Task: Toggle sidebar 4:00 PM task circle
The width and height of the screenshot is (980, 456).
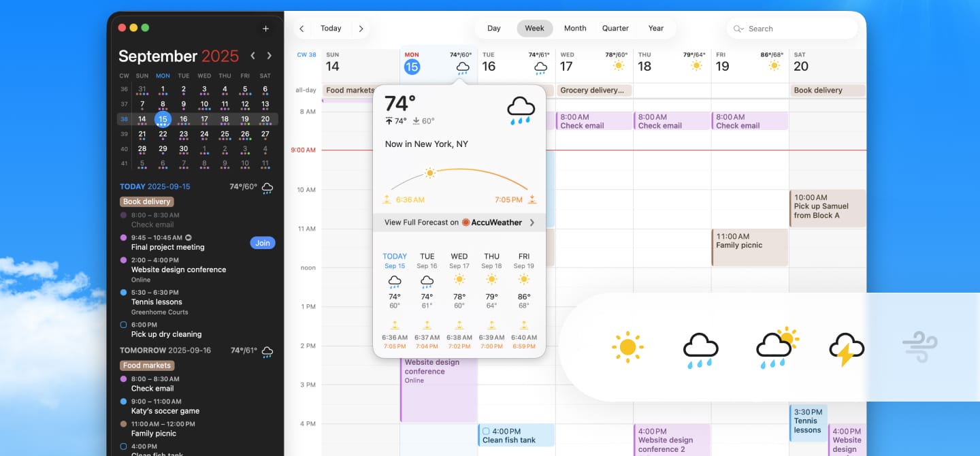Action: (x=123, y=446)
